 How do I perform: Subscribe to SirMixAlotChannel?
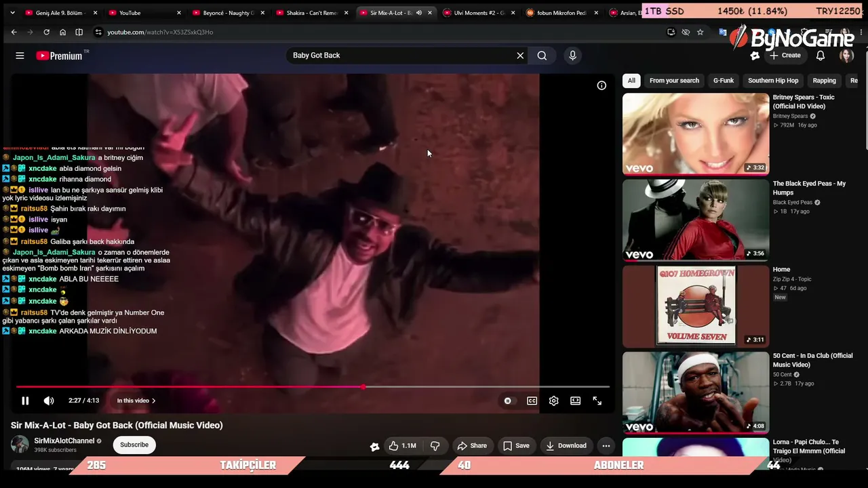tap(134, 445)
